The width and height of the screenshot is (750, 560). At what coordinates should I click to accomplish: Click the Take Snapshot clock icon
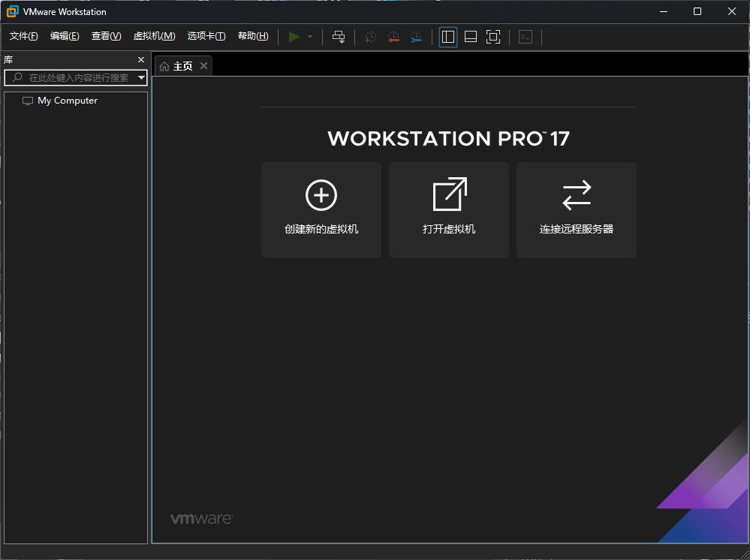point(370,37)
